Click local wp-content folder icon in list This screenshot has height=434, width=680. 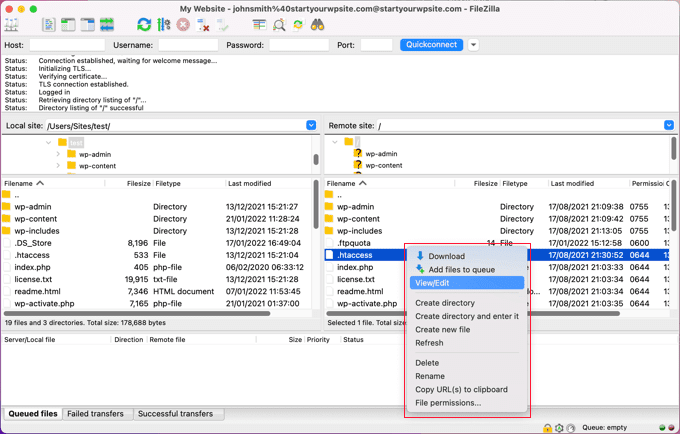[x=6, y=219]
